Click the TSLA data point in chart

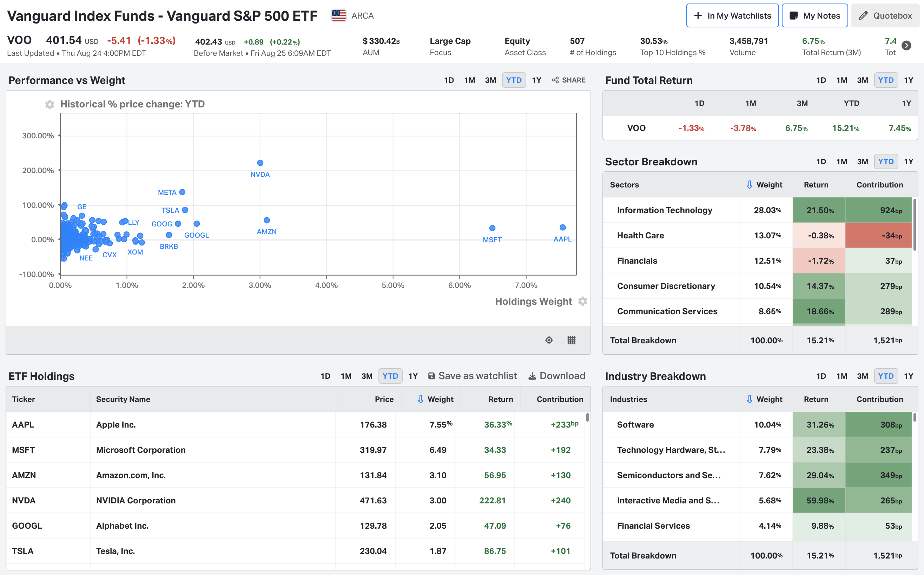185,210
